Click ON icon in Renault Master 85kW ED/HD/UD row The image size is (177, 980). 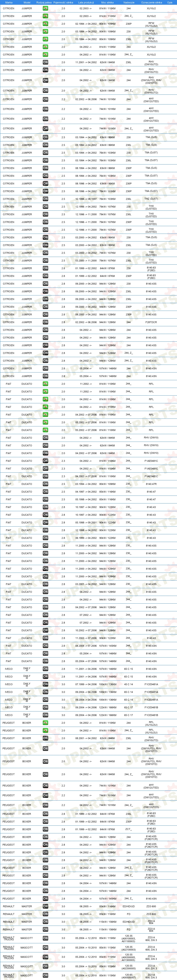click(45, 906)
